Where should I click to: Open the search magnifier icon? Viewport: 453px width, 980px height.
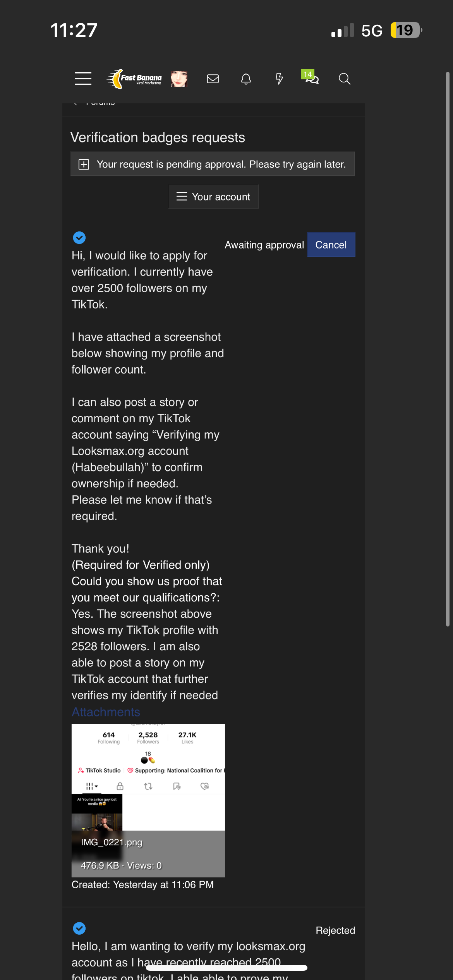(344, 79)
